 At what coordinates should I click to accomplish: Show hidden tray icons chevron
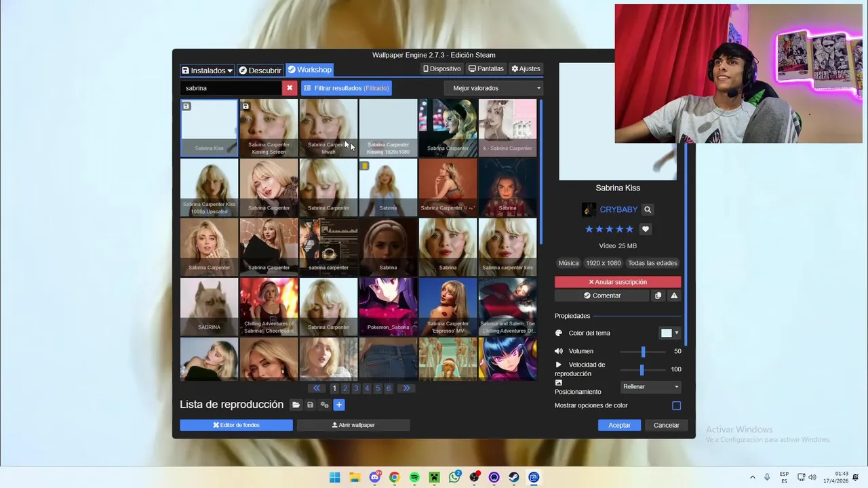pyautogui.click(x=752, y=477)
